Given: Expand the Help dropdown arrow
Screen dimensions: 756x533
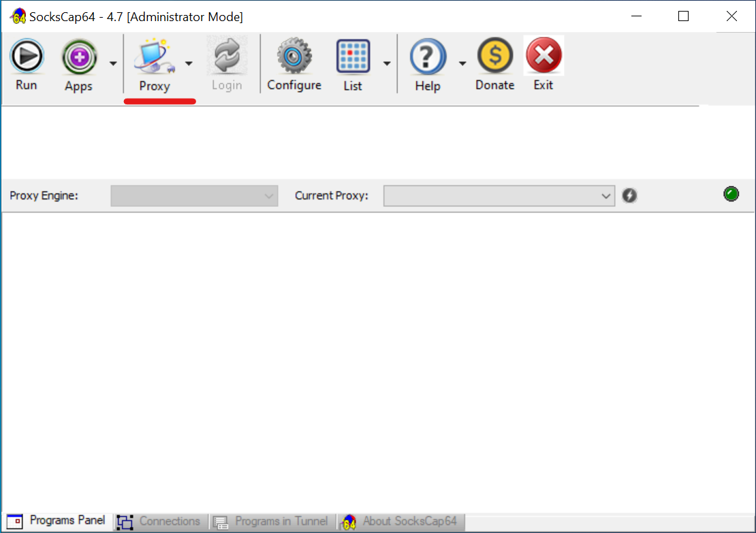Looking at the screenshot, I should 462,64.
